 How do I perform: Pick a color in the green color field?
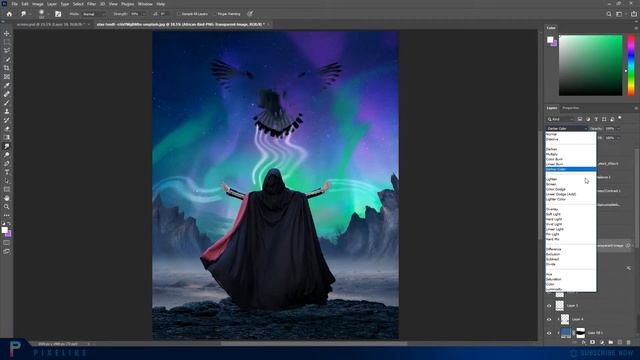pyautogui.click(x=591, y=65)
